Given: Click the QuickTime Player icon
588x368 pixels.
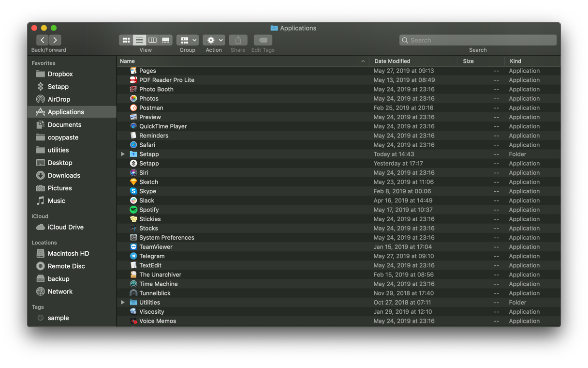Looking at the screenshot, I should click(133, 126).
